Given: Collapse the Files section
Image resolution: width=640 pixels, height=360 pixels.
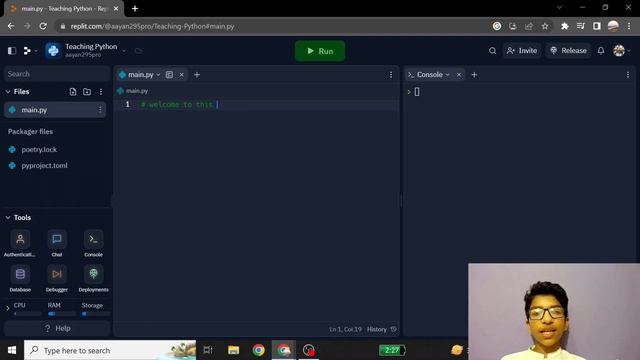Looking at the screenshot, I should 8,92.
